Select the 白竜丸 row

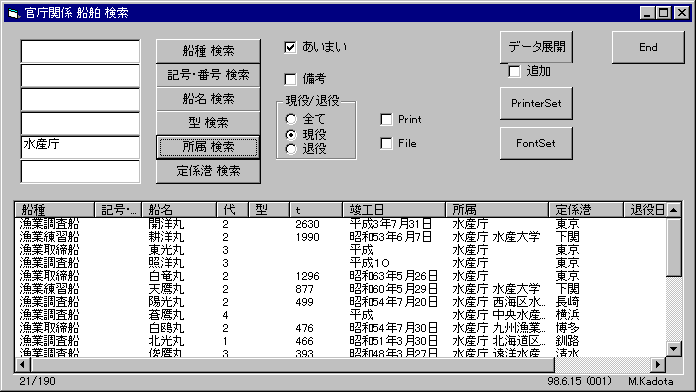[340, 276]
